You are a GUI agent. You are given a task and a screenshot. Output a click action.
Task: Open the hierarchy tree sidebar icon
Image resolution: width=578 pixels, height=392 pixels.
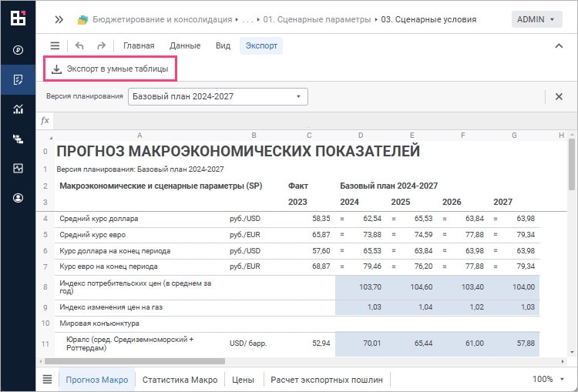18,139
